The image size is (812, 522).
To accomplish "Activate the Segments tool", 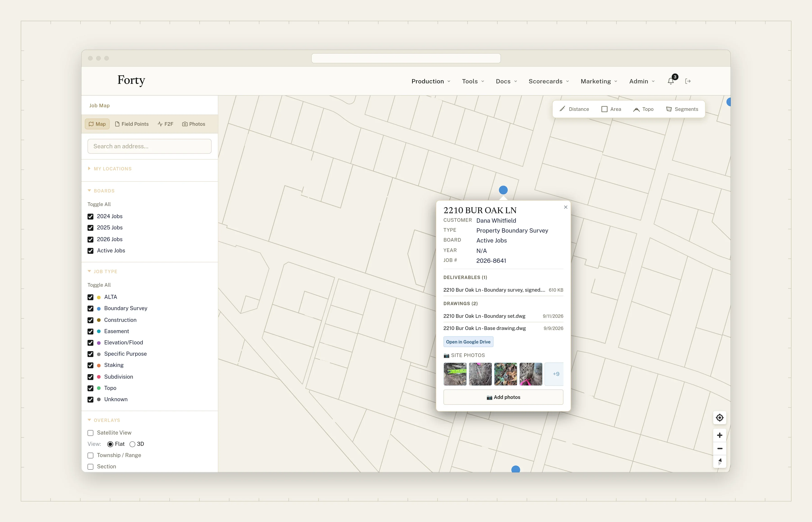I will click(x=683, y=109).
